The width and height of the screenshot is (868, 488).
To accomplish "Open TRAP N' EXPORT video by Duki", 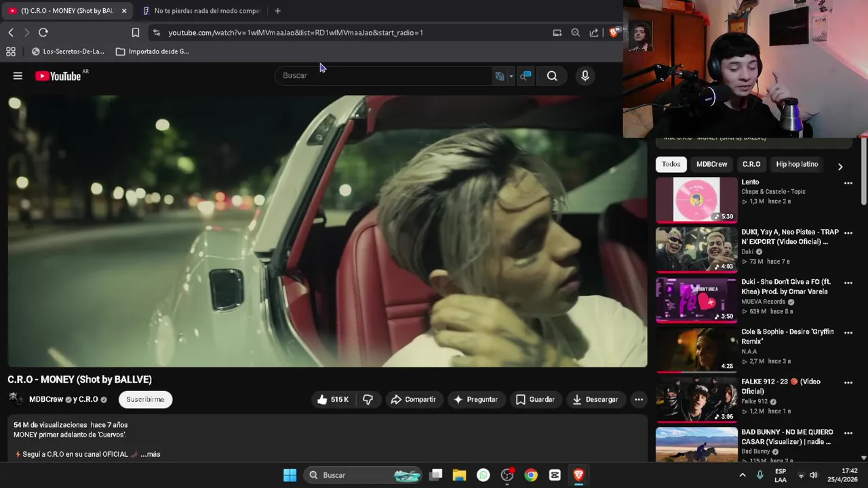I will click(696, 250).
